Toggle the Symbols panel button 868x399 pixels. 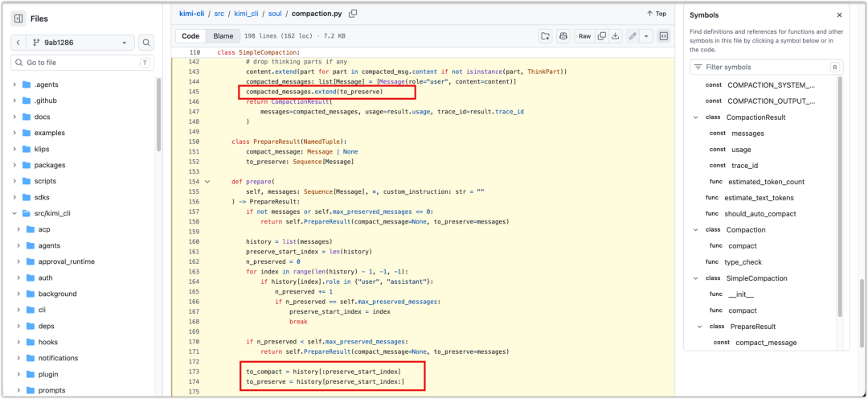(x=664, y=36)
